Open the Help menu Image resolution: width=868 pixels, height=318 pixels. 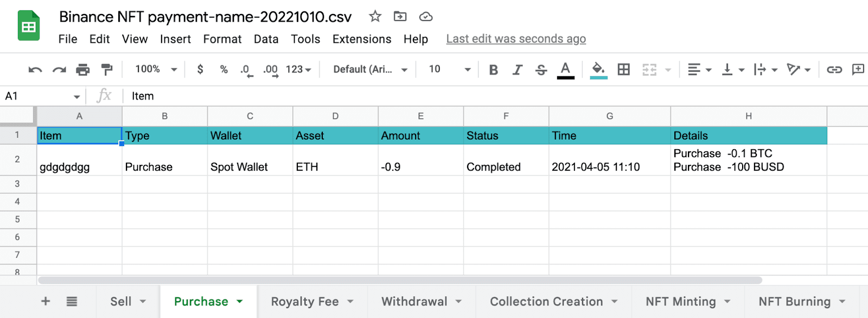point(416,39)
